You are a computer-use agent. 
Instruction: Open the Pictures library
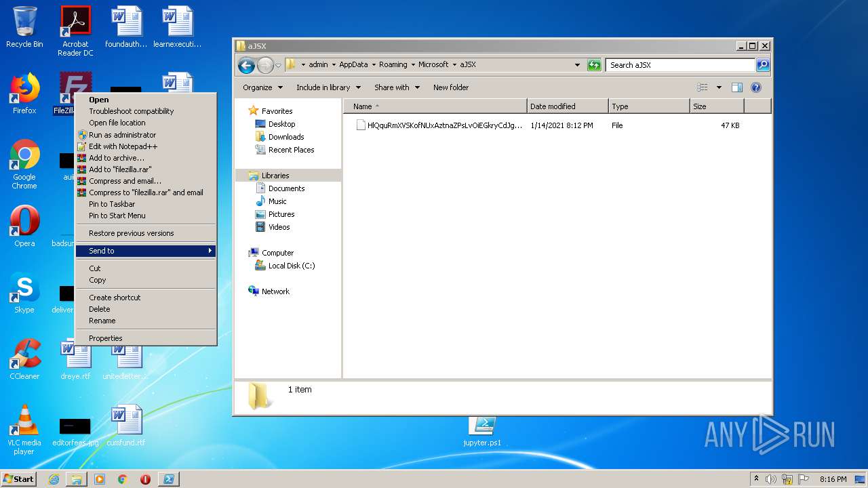(x=281, y=214)
